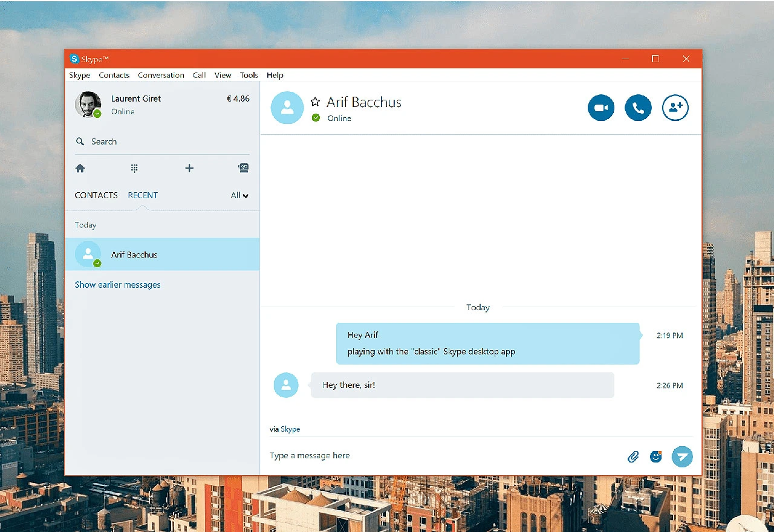Click the €4.86 Skype credit balance

[x=238, y=99]
